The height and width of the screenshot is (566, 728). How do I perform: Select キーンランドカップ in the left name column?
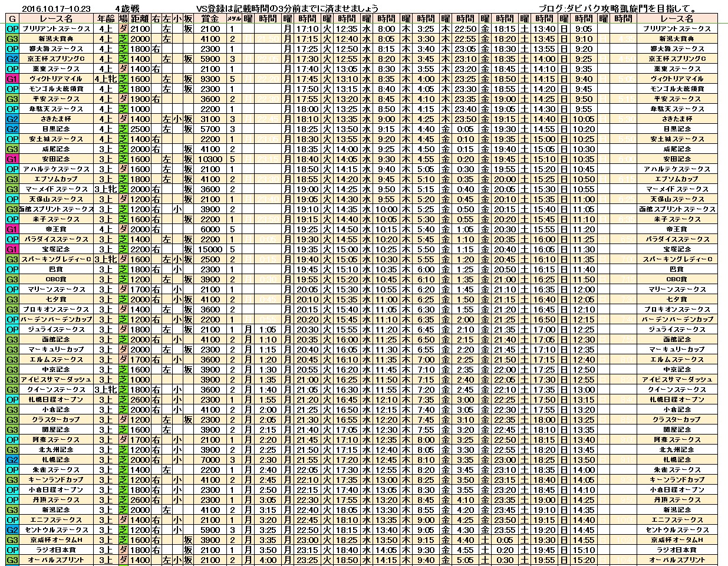(56, 479)
